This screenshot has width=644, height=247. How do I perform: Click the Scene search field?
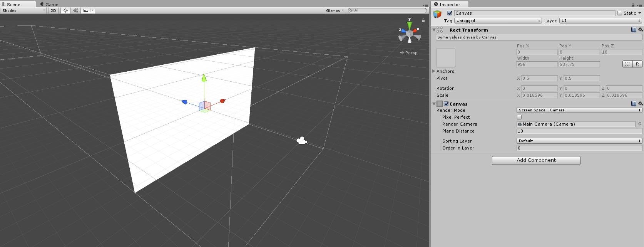[x=387, y=10]
